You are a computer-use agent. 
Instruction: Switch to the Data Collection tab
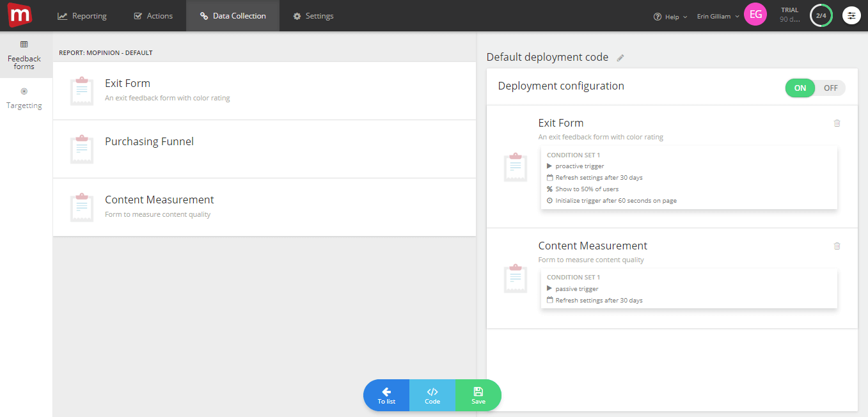232,15
